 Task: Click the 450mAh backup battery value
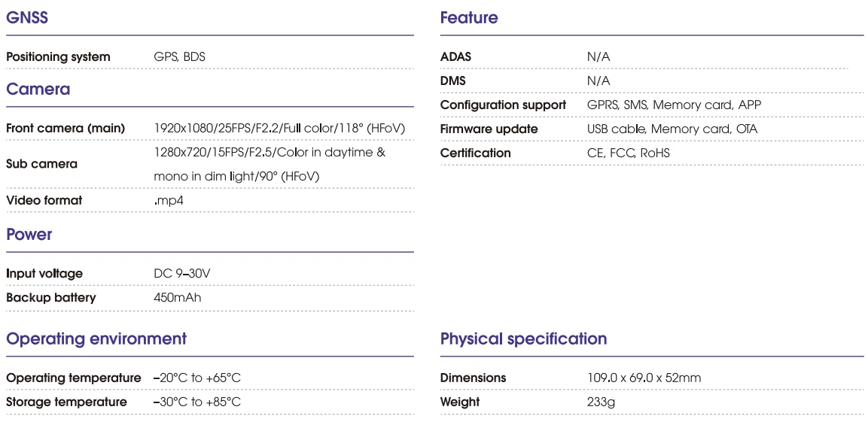(177, 297)
